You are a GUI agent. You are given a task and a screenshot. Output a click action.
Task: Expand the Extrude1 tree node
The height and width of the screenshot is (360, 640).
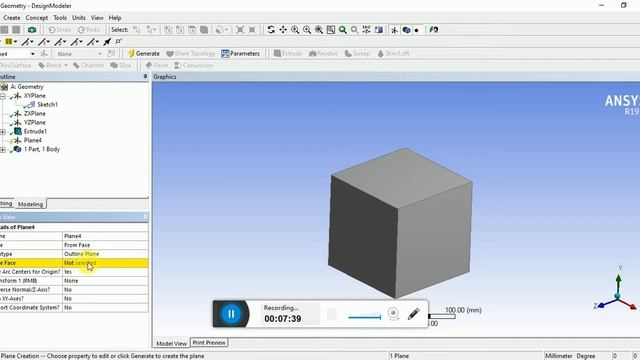[2, 132]
